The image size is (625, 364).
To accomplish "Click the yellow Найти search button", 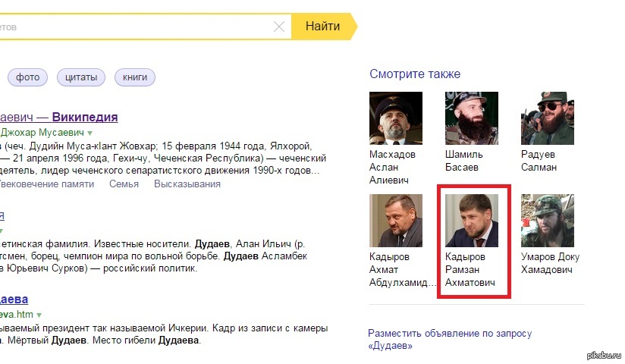I will pos(322,27).
